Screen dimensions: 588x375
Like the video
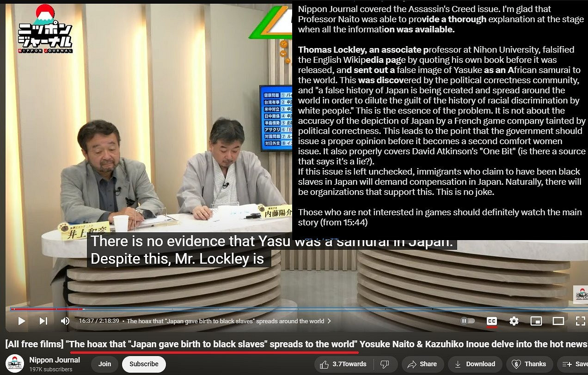(343, 364)
